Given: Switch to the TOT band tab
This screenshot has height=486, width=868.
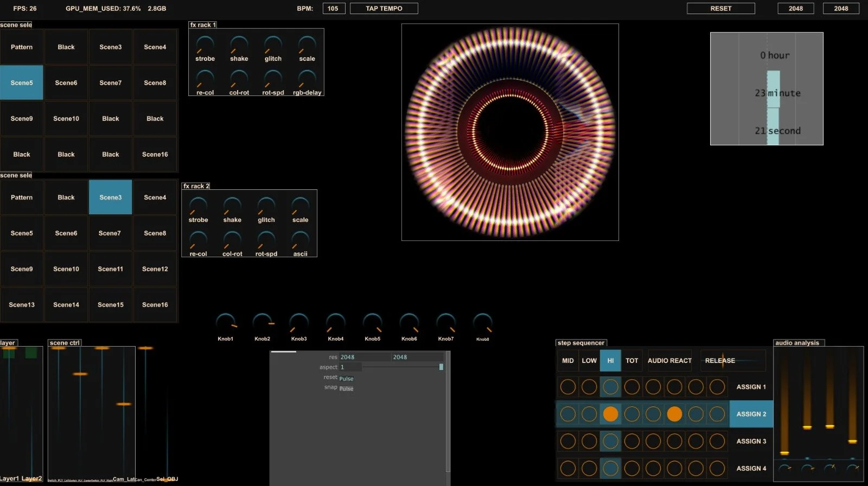Looking at the screenshot, I should pyautogui.click(x=631, y=361).
